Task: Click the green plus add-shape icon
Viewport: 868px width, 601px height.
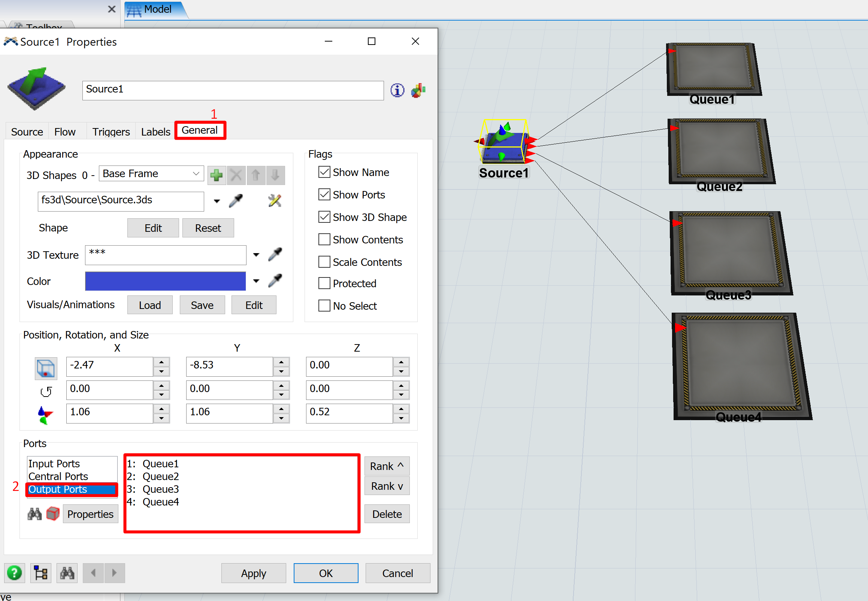Action: point(217,175)
